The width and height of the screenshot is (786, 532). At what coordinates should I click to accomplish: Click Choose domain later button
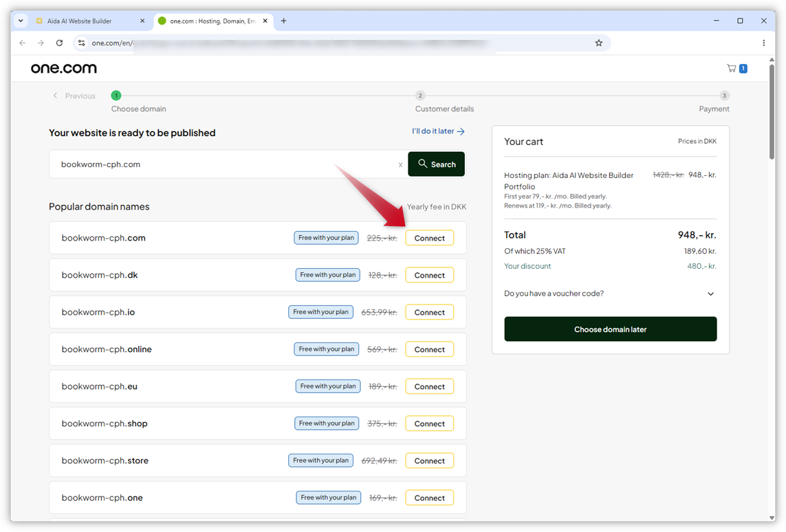click(610, 329)
